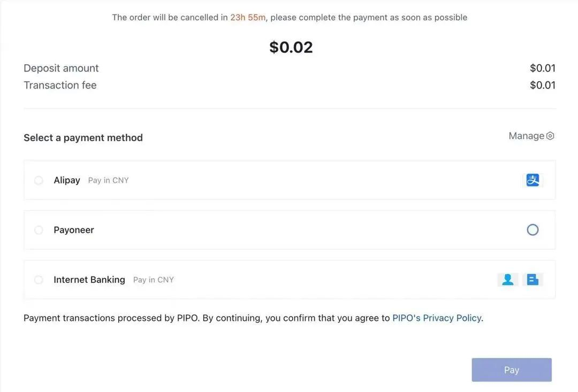The image size is (578, 392).
Task: Click the Payoneer circle logo icon
Action: coord(533,230)
